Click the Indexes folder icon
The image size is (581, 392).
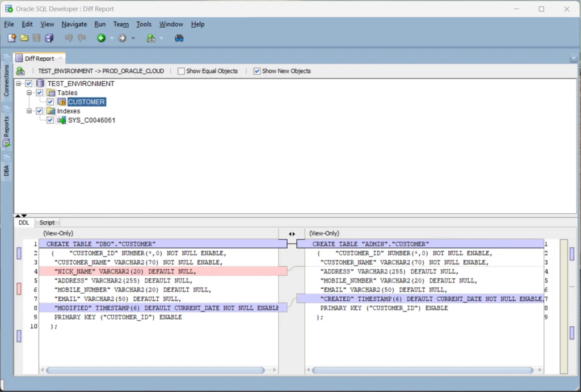[50, 111]
